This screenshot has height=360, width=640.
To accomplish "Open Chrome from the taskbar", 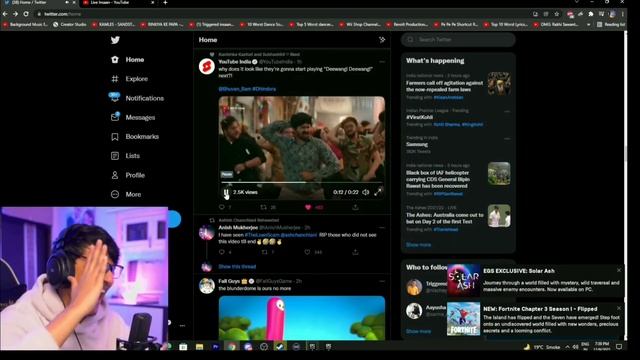I will coord(232,347).
